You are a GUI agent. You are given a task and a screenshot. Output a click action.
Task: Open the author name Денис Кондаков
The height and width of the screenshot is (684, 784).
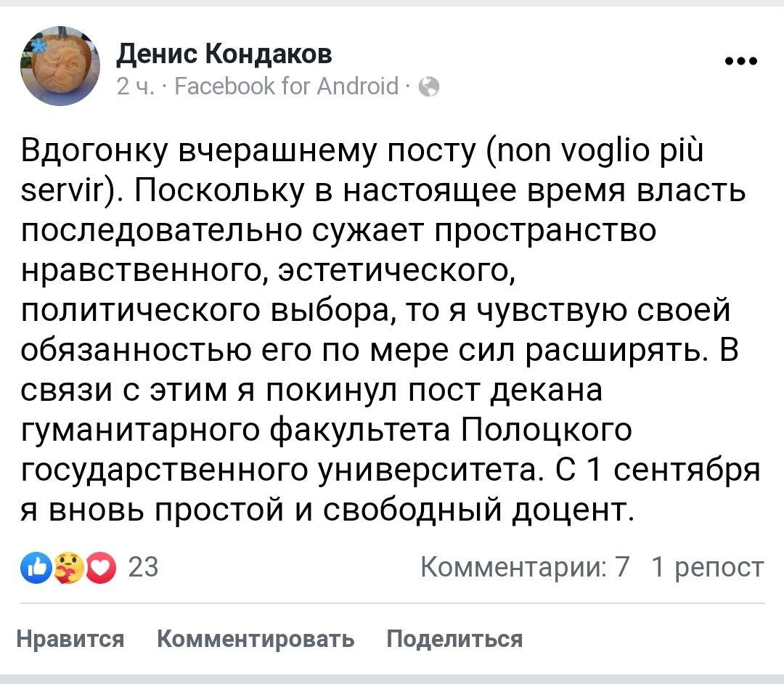click(x=224, y=53)
